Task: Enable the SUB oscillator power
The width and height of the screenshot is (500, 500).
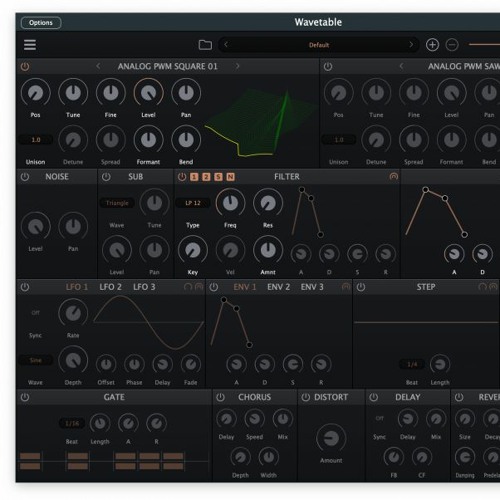Action: click(x=106, y=177)
